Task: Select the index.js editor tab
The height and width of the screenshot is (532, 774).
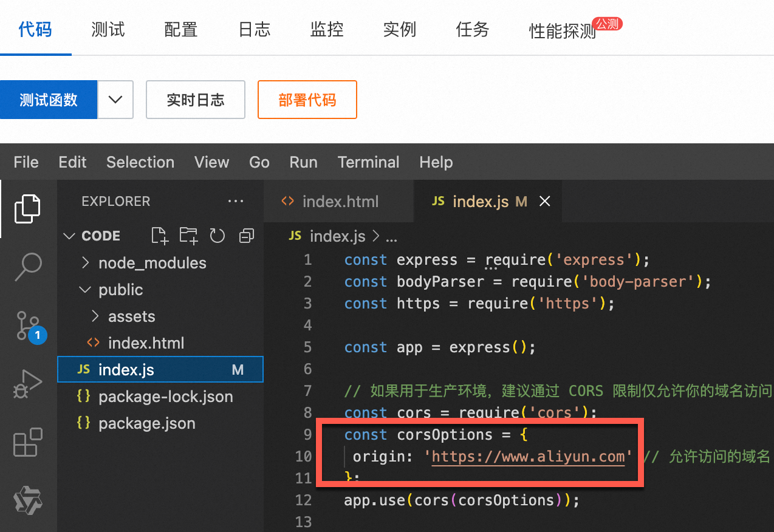Action: pyautogui.click(x=488, y=201)
